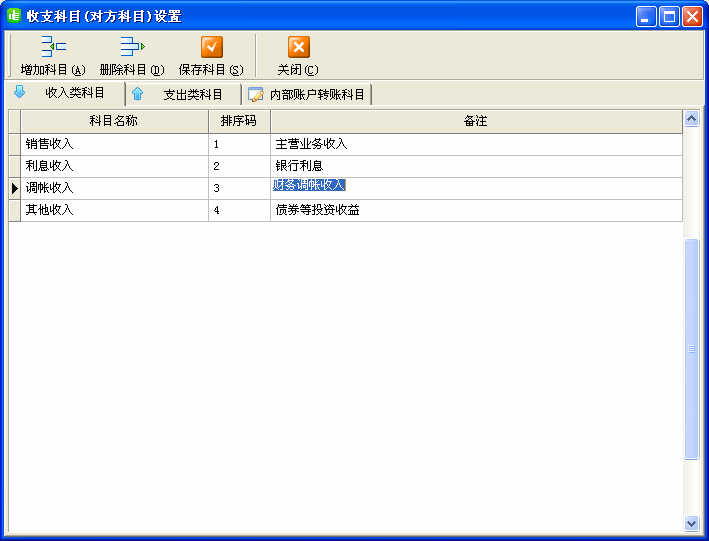Click the 银行利息 remark cell

pyautogui.click(x=475, y=166)
